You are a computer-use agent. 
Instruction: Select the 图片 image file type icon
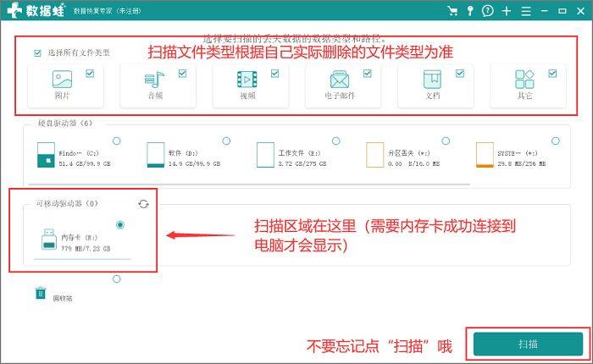62,80
